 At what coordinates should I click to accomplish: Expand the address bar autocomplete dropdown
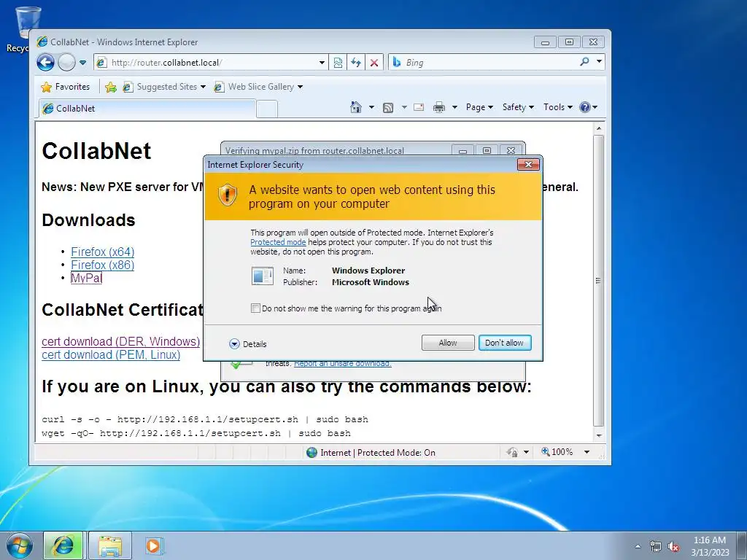pos(322,63)
